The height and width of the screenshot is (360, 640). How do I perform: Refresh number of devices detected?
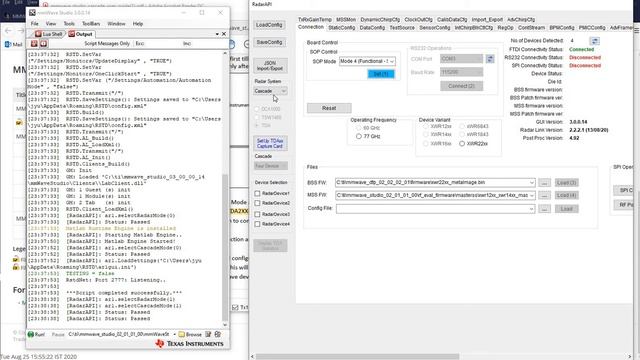pyautogui.click(x=594, y=41)
